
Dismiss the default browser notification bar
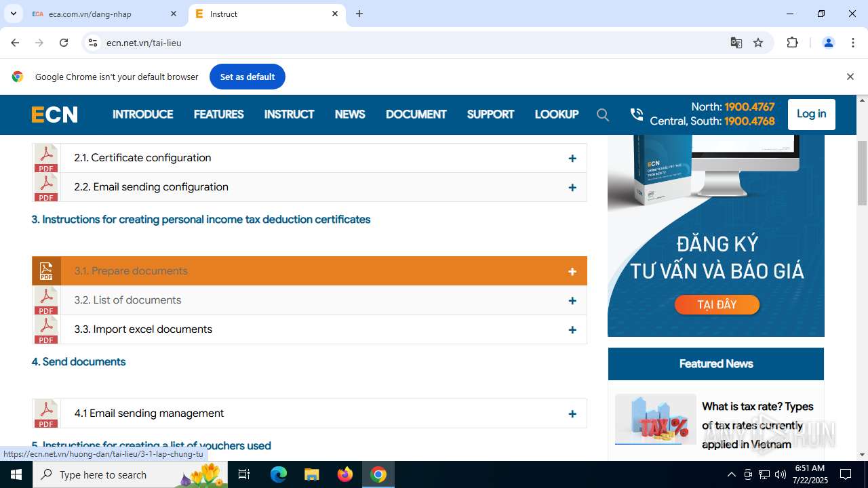pos(850,77)
